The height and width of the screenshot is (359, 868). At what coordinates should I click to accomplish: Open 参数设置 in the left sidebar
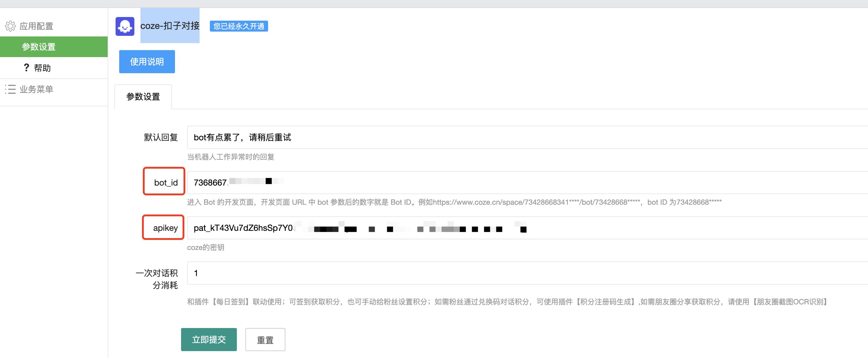tap(39, 47)
